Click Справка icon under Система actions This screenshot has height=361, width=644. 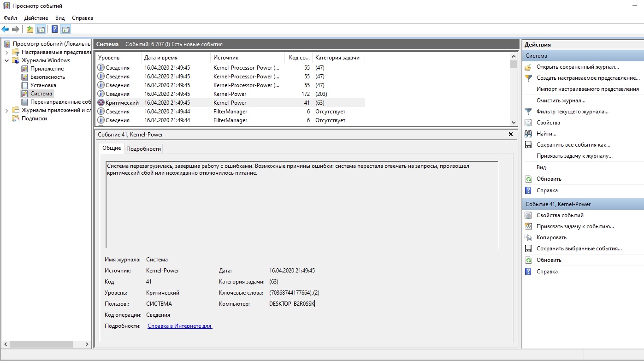click(528, 190)
